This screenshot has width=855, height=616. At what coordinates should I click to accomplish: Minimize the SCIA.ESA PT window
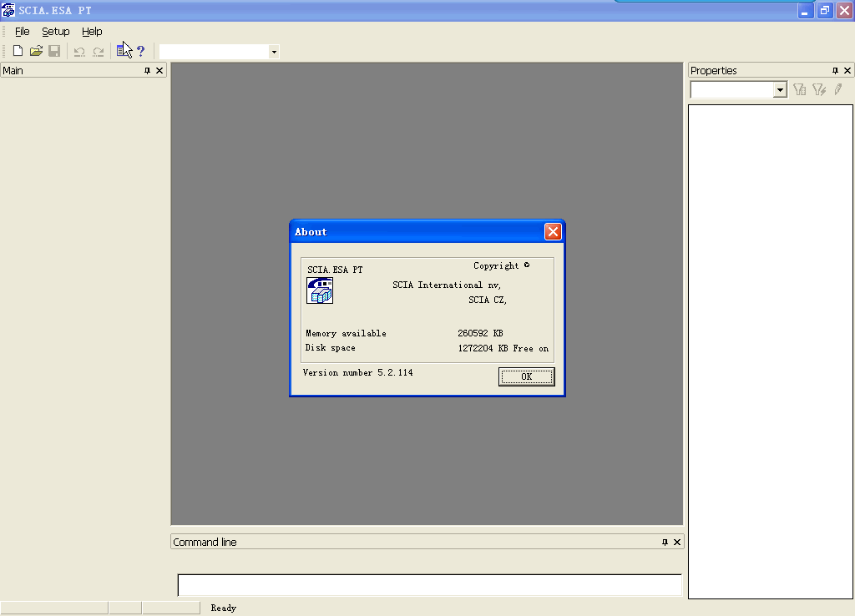click(805, 10)
